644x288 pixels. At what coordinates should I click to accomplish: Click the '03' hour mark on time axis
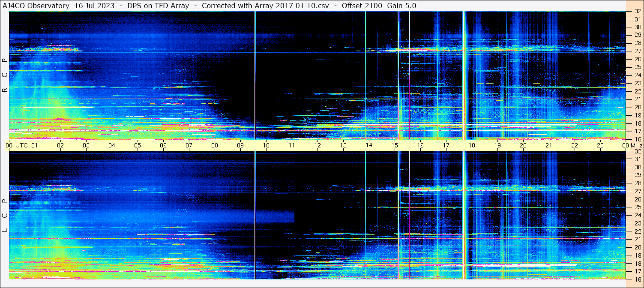pos(86,145)
